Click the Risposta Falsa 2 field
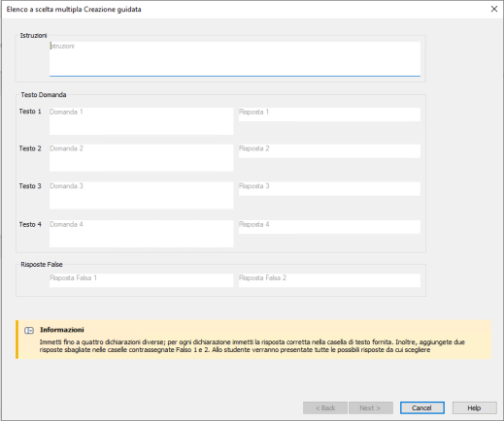The height and width of the screenshot is (421, 504). pyautogui.click(x=329, y=280)
